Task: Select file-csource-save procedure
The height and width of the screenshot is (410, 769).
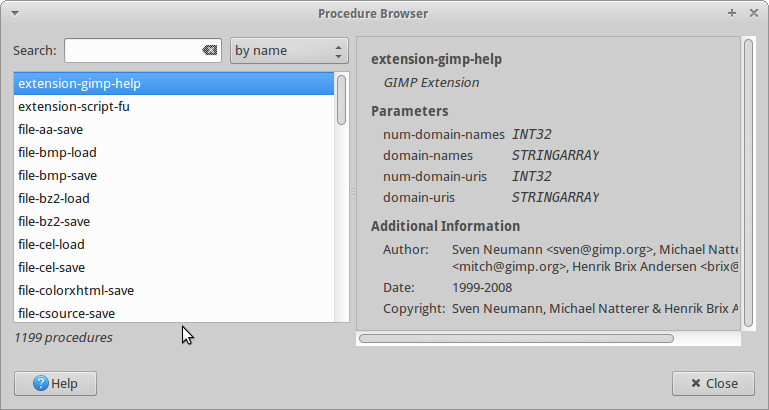Action: (x=174, y=313)
